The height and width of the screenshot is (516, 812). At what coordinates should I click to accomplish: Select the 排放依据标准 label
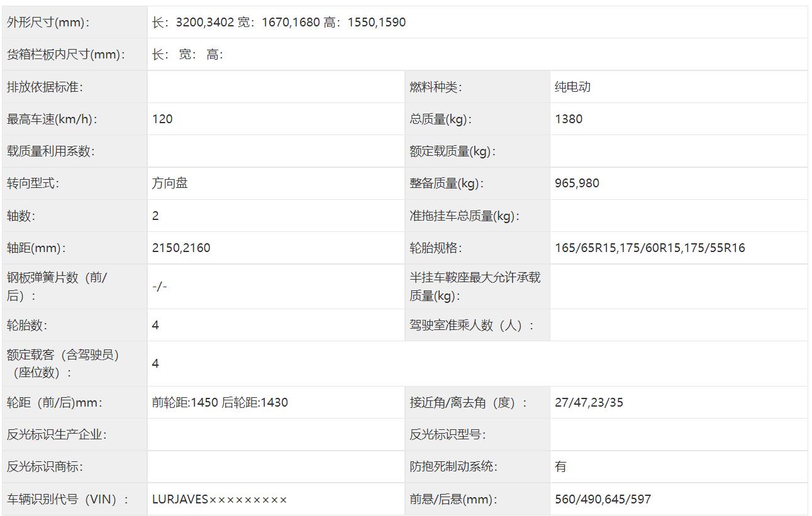(45, 87)
